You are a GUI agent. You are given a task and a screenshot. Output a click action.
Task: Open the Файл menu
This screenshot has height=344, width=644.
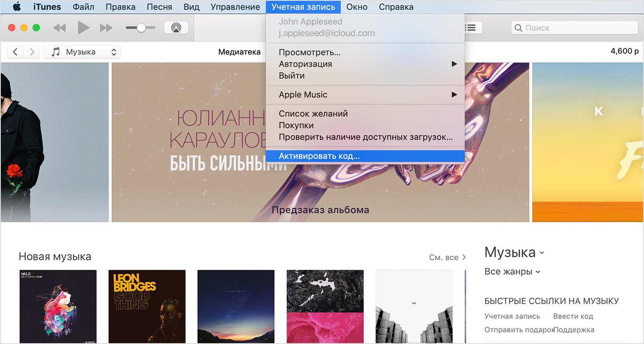coord(83,7)
